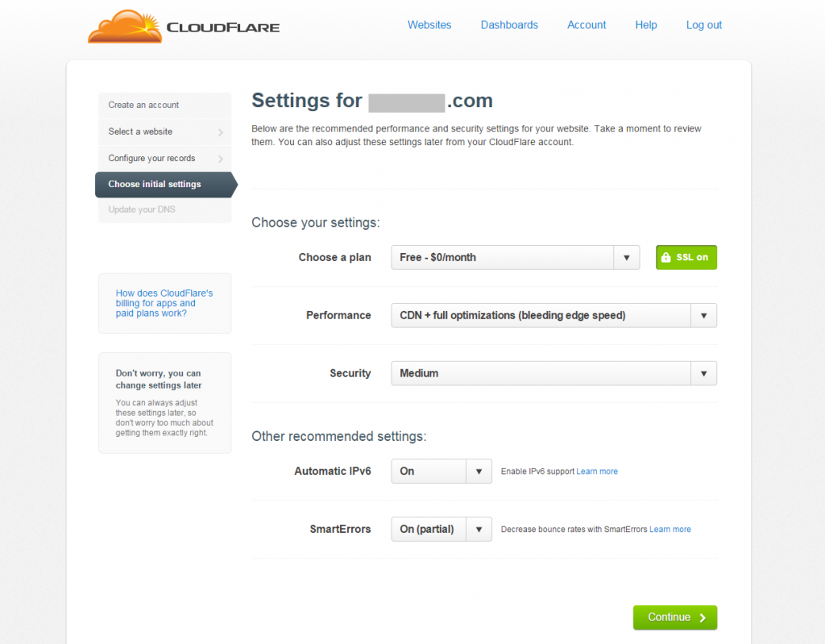
Task: Click 'Don't worry, you can change settings later' text
Action: click(x=159, y=379)
